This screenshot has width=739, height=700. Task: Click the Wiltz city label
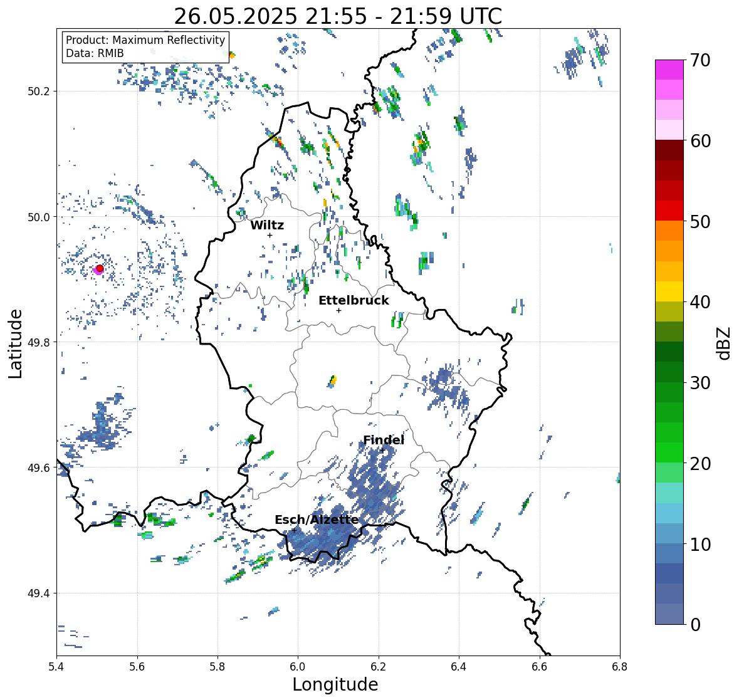267,225
